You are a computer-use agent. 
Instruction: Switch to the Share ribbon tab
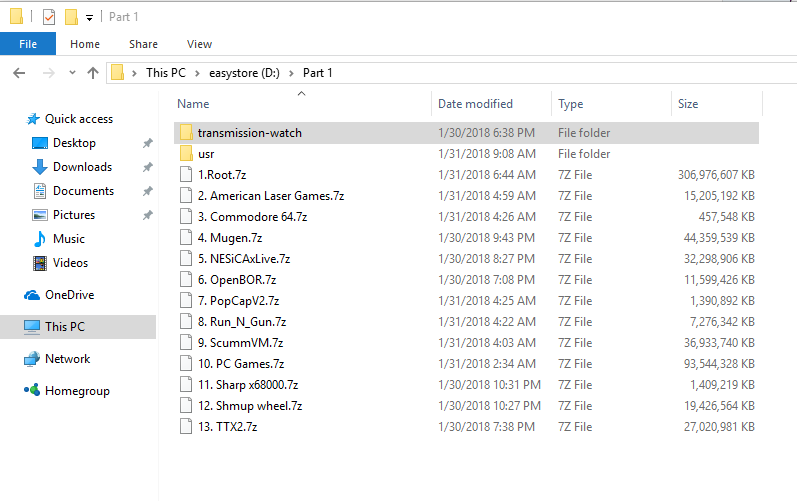click(x=143, y=44)
